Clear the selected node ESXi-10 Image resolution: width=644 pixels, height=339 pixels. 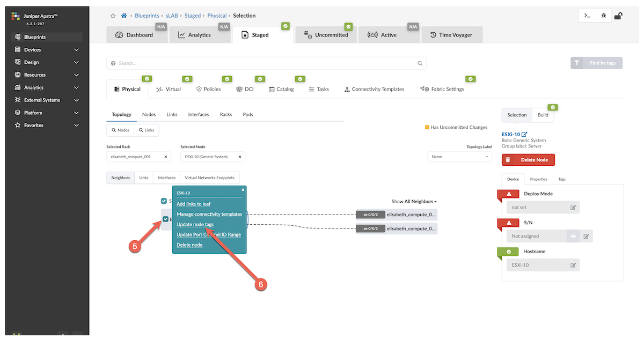pyautogui.click(x=239, y=157)
